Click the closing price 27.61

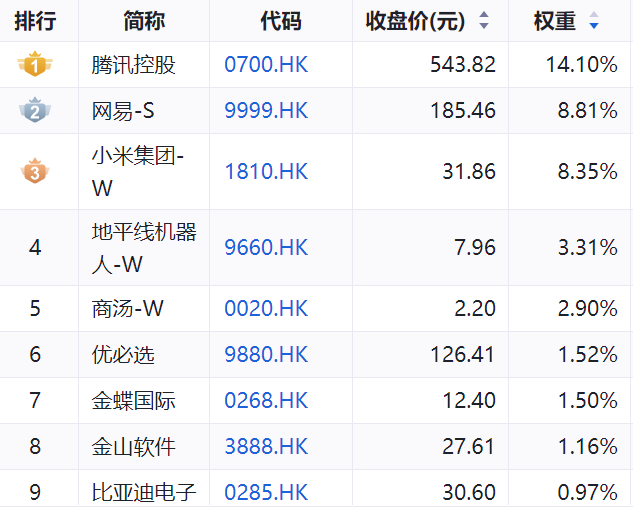pyautogui.click(x=469, y=447)
